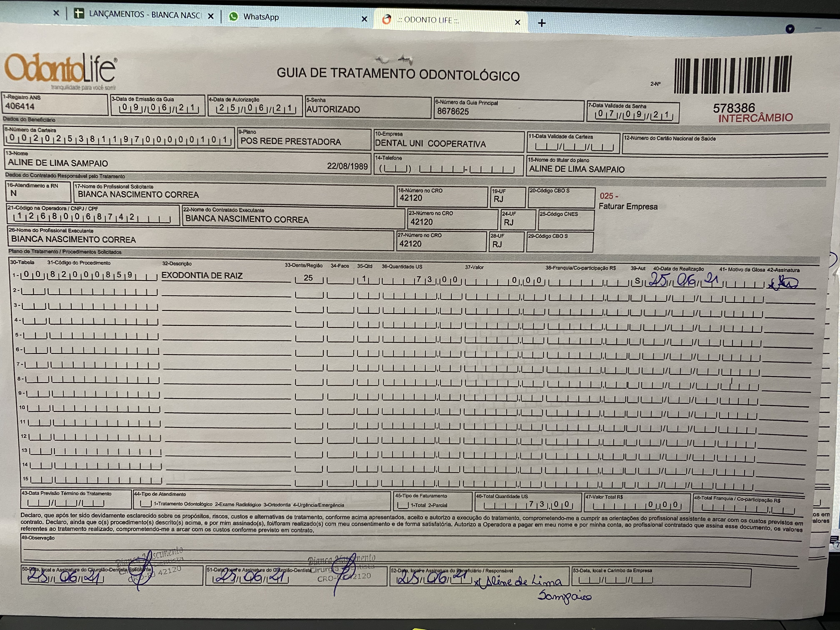Close the Odonto Life tab
Viewport: 840px width, 630px height.
[517, 22]
